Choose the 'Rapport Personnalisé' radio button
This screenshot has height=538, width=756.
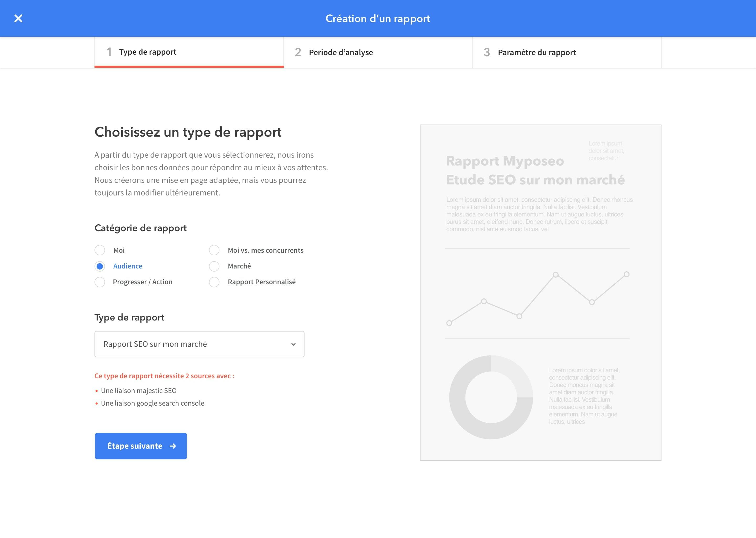[x=214, y=282]
